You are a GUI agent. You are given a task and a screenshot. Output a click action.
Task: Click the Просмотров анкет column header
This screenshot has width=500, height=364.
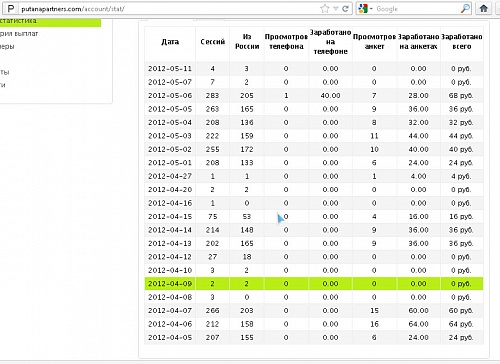[x=374, y=42]
